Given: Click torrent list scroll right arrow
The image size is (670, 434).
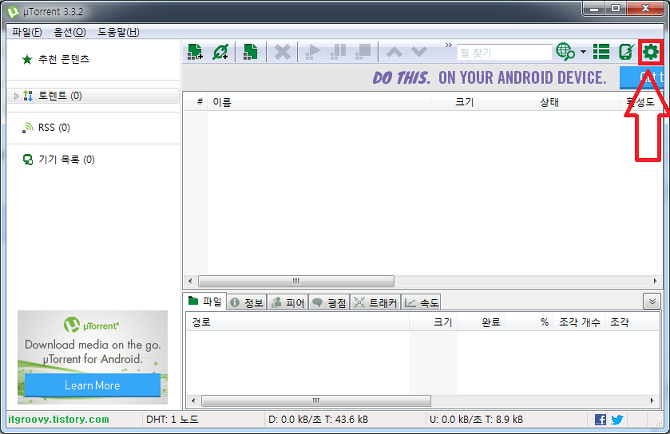Looking at the screenshot, I should (655, 281).
